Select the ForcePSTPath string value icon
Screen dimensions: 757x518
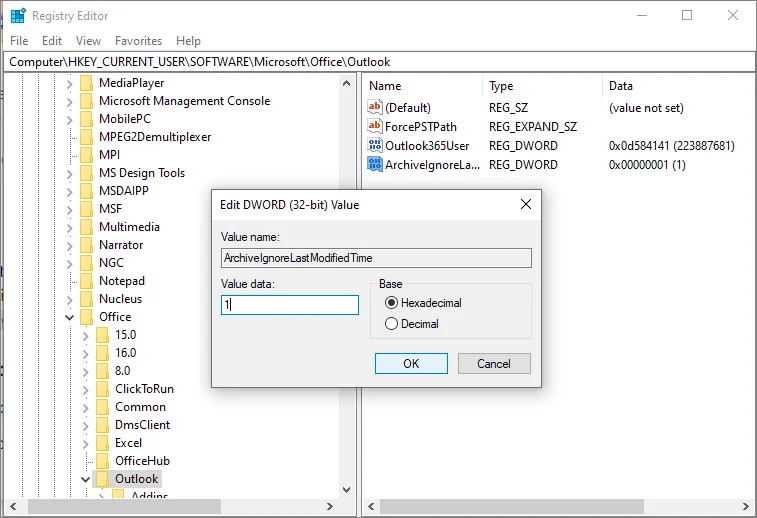coord(375,126)
